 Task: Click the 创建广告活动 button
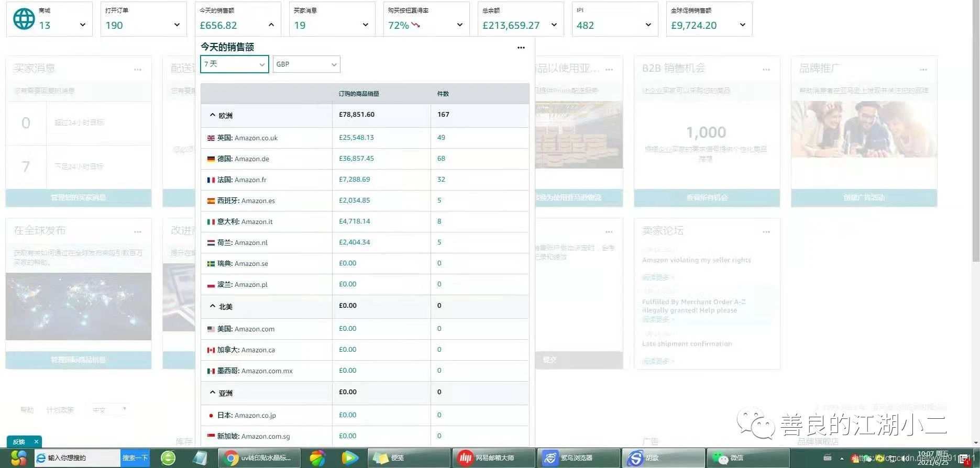(x=864, y=197)
